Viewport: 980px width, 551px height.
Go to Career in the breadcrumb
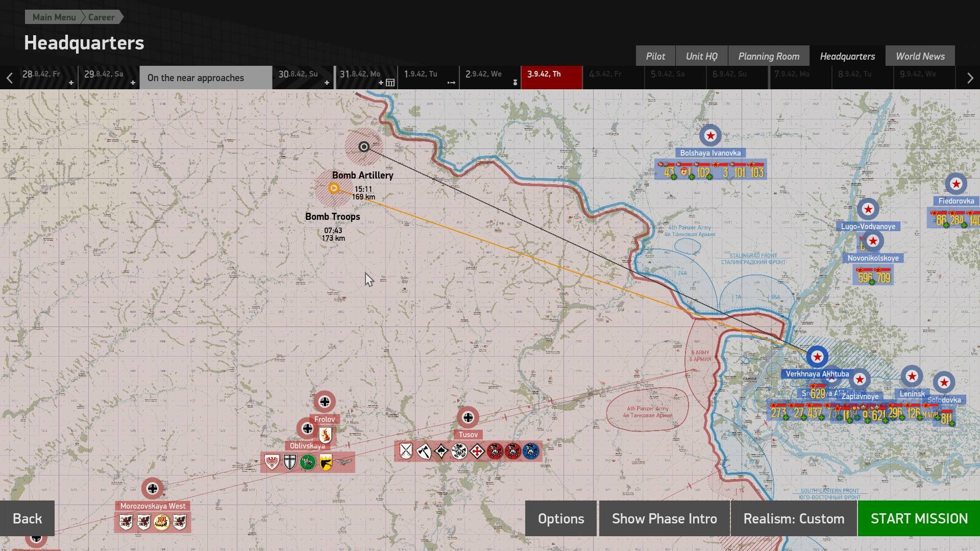[101, 17]
